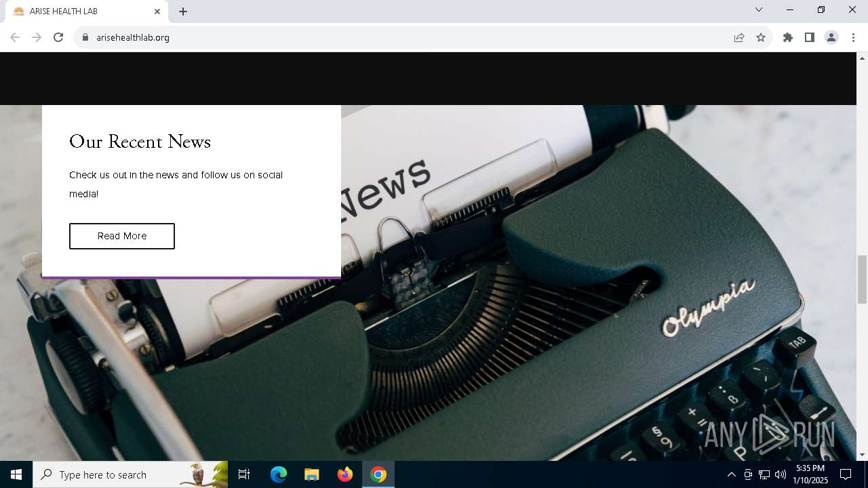Open tab search dropdown chevron
Image resolution: width=868 pixels, height=488 pixels.
point(759,9)
